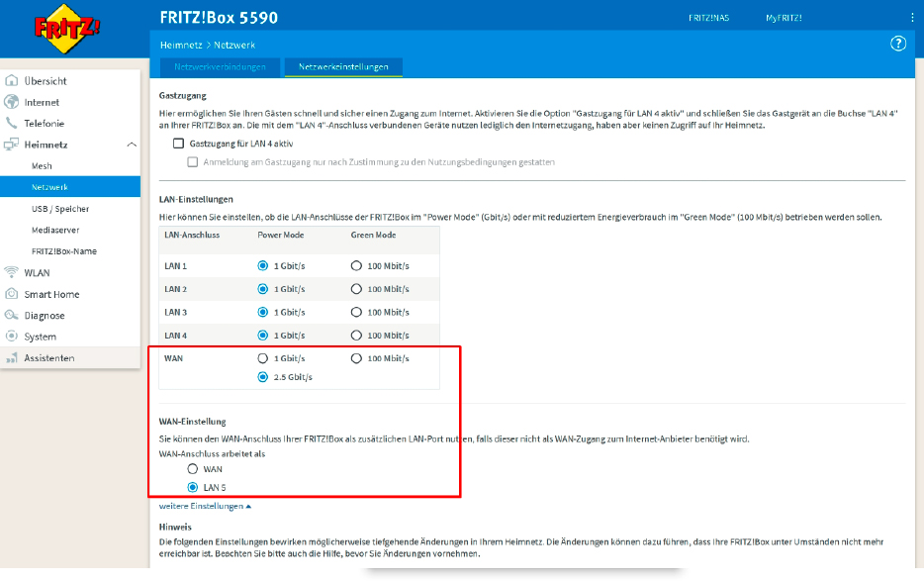This screenshot has height=583, width=924.
Task: Click Netzwerk in the breadcrumb
Action: [x=234, y=45]
